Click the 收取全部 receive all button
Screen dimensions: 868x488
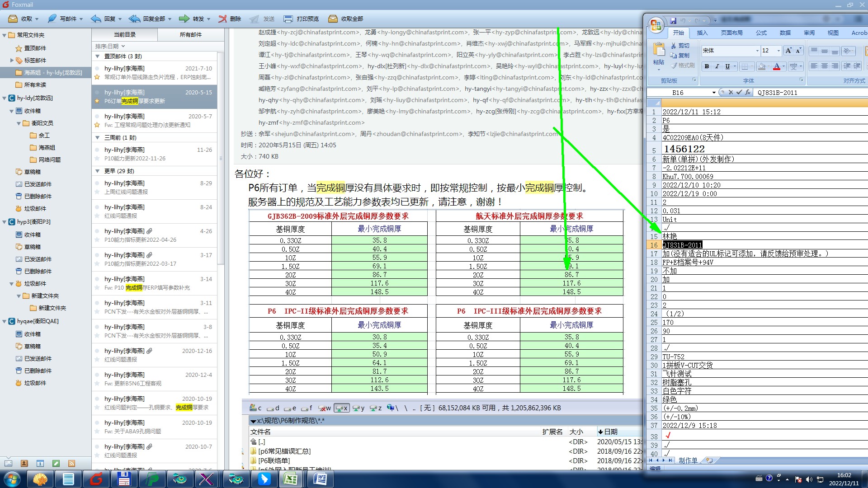(x=346, y=19)
